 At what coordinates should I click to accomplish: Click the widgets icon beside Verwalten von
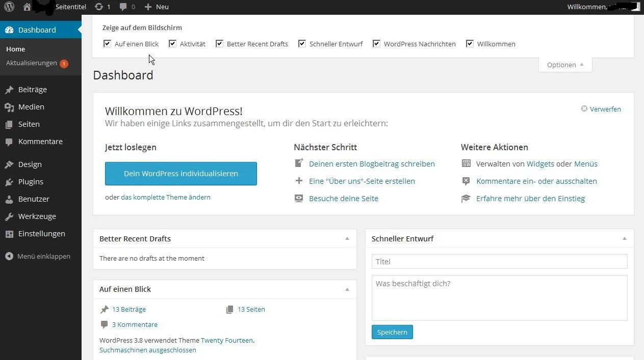pyautogui.click(x=466, y=163)
